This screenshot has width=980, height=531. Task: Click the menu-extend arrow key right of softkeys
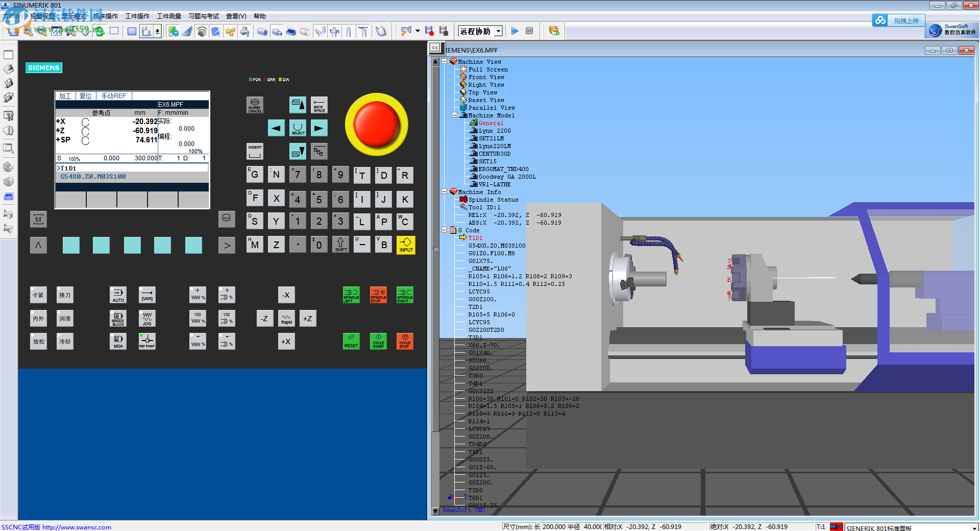point(227,246)
